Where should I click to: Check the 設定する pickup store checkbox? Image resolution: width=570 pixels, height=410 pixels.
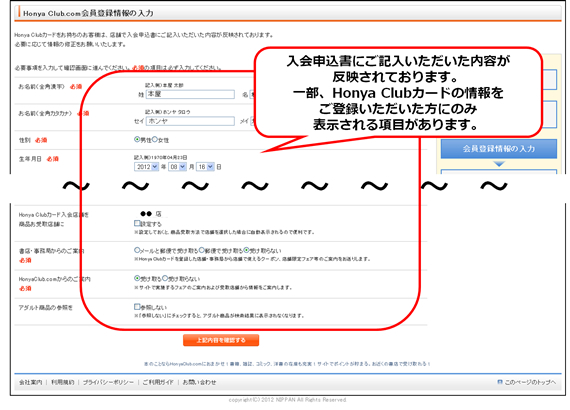pos(137,223)
